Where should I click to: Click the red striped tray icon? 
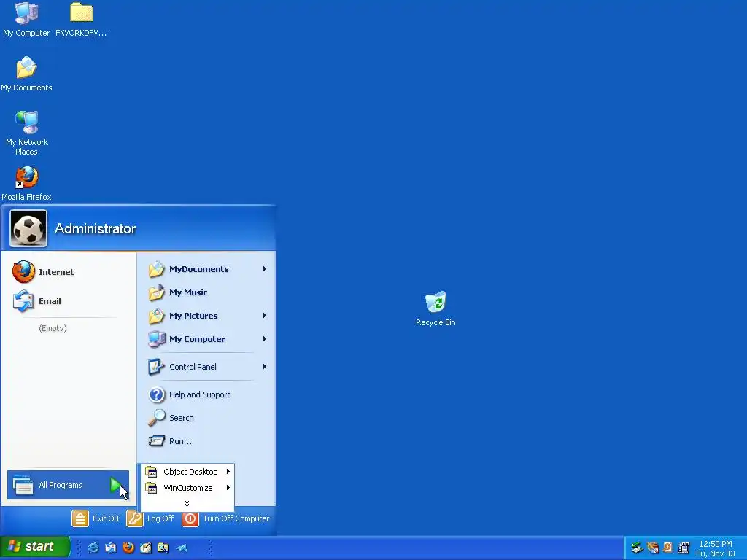pos(653,548)
